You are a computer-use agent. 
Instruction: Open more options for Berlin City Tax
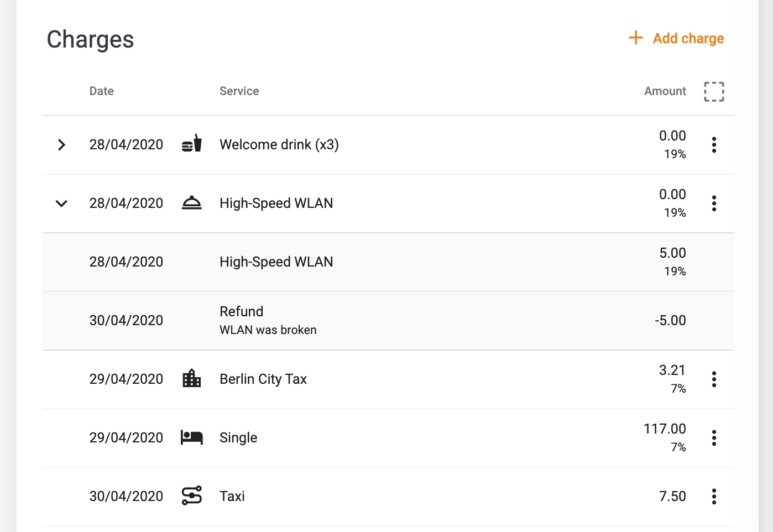[x=714, y=379]
